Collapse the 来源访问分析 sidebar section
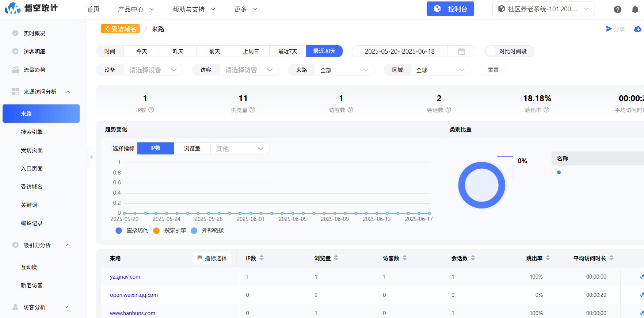Screen dimensions: 644x318 68,92
